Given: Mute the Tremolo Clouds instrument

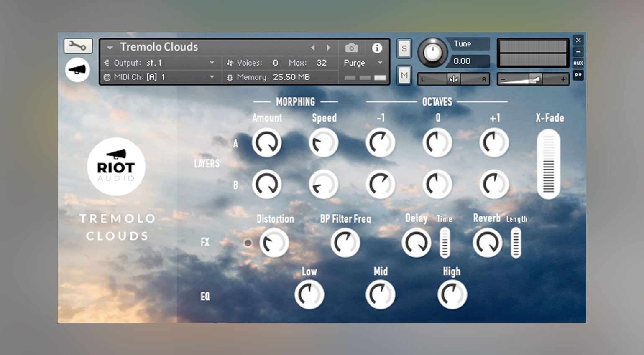Looking at the screenshot, I should point(404,75).
